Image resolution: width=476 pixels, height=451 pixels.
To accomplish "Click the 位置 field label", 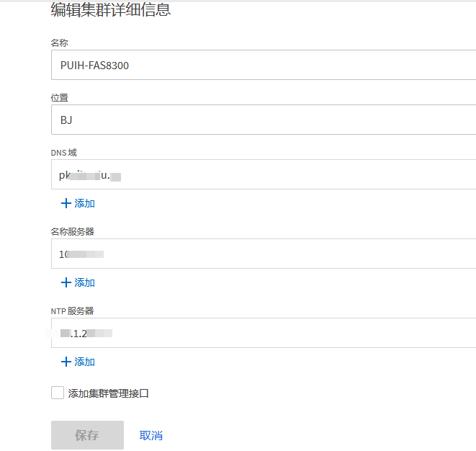I will pyautogui.click(x=60, y=97).
